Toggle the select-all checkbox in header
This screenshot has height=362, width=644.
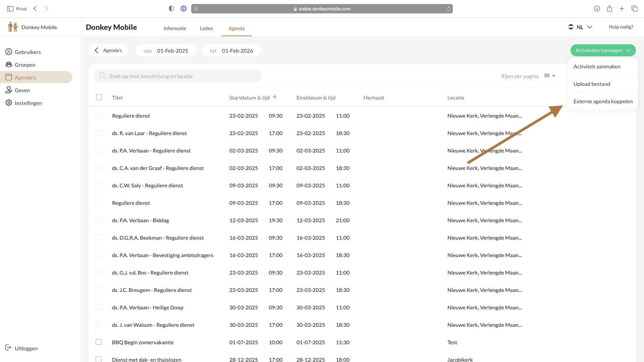(x=99, y=97)
